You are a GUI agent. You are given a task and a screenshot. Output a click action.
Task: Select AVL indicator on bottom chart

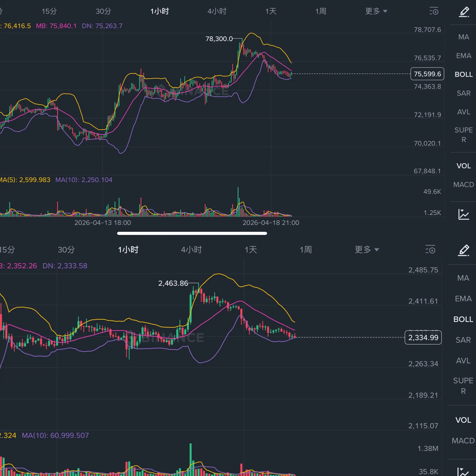[x=463, y=361]
